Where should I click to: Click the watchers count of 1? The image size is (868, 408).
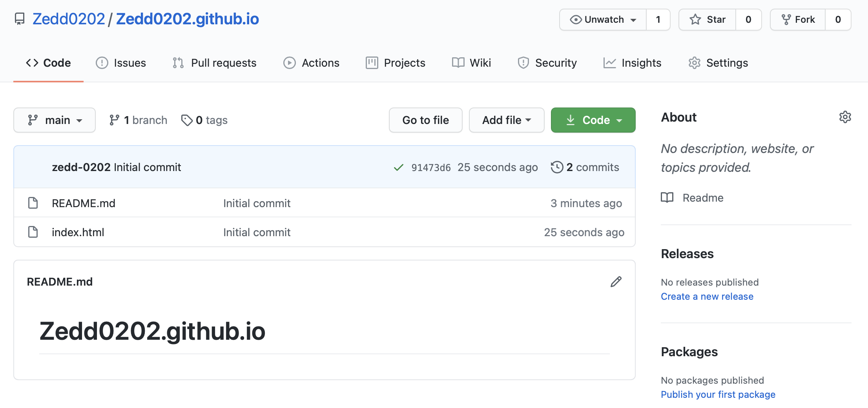tap(658, 20)
